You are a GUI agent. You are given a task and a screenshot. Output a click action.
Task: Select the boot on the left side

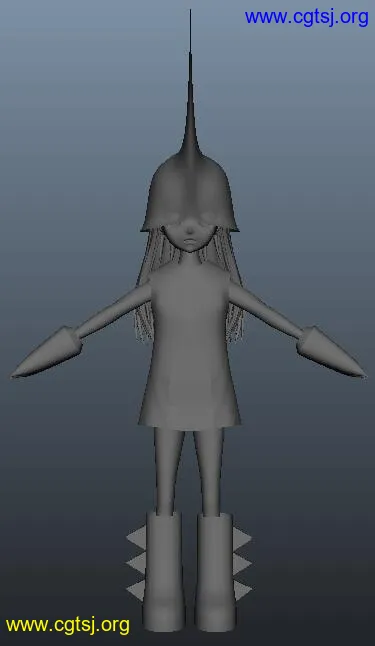163,572
